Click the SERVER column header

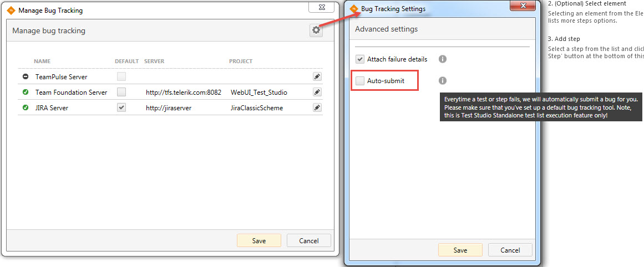click(154, 61)
